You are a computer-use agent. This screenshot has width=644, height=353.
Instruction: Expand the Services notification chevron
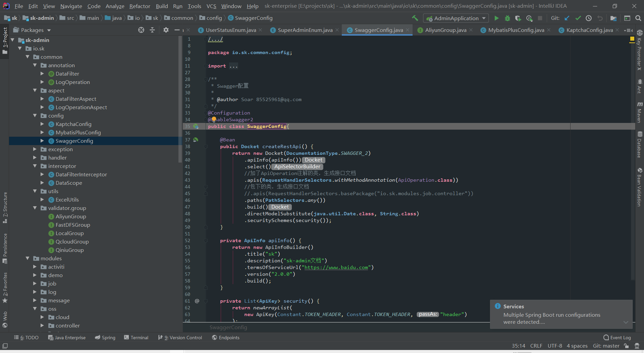(626, 322)
